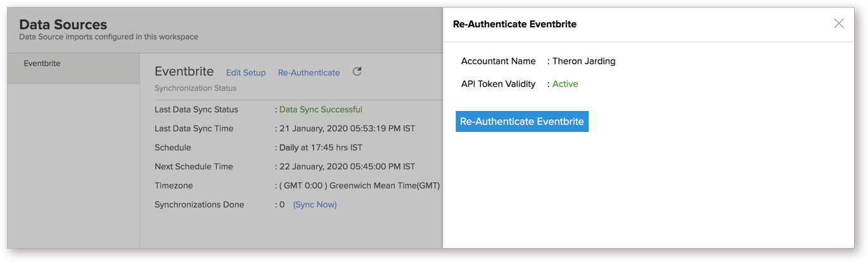Click the last sync time 05:53:19 PM value
Screen dimensions: 868x262
(347, 128)
